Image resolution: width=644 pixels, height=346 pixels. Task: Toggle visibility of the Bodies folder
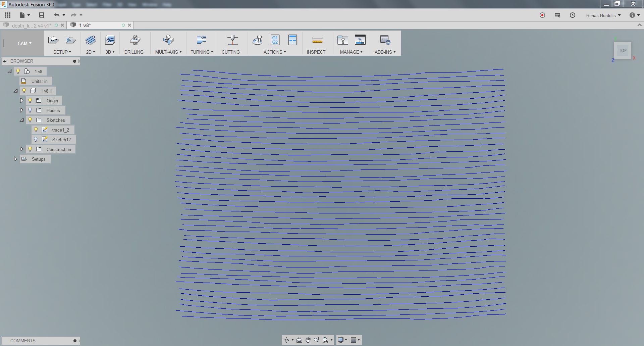point(30,110)
